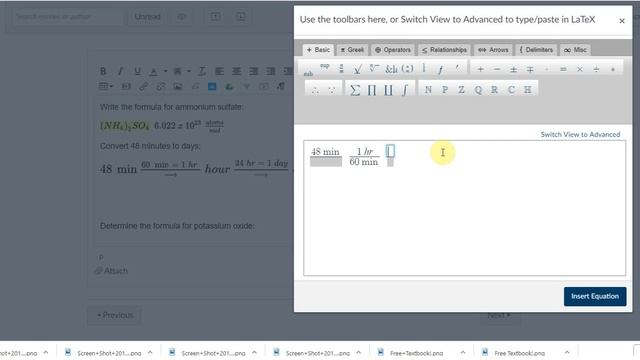The width and height of the screenshot is (640, 360).
Task: Insert a link in the background editor
Action: tap(143, 87)
